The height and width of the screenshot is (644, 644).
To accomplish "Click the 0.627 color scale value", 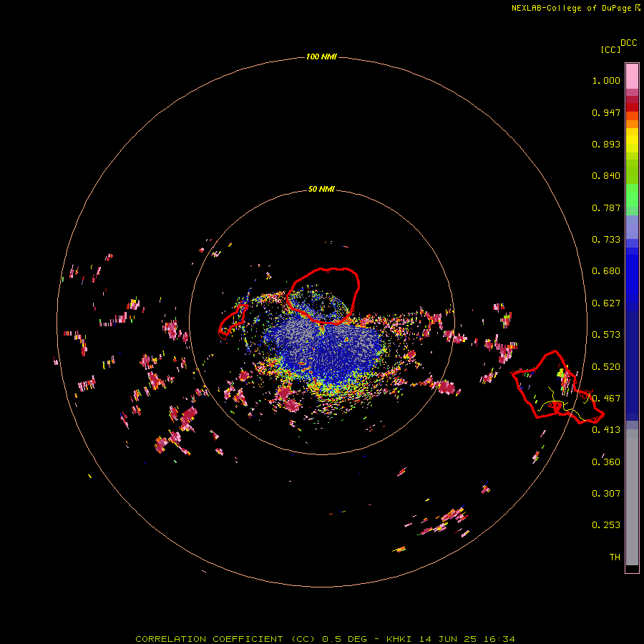I will [x=606, y=303].
